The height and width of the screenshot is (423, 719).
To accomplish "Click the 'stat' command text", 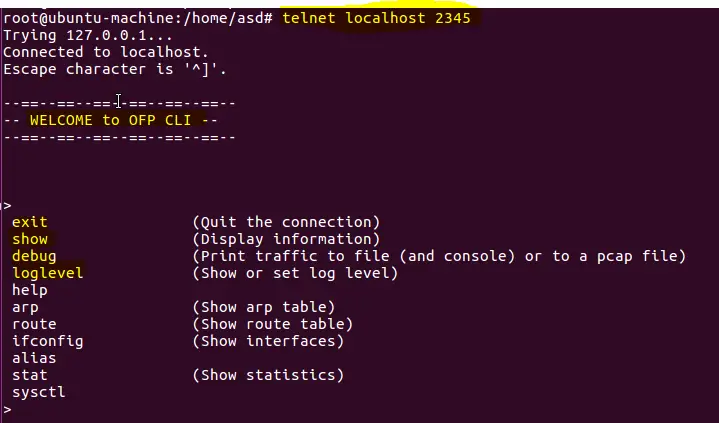I will tap(30, 375).
